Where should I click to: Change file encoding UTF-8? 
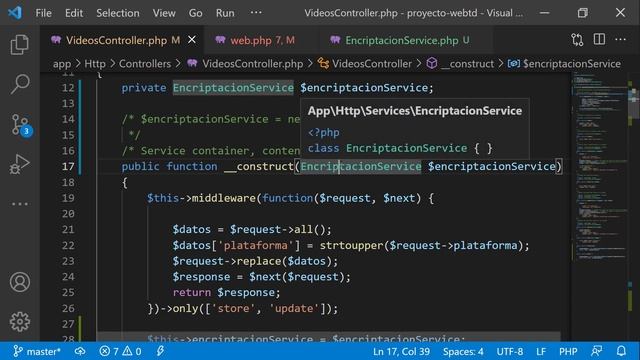click(509, 351)
